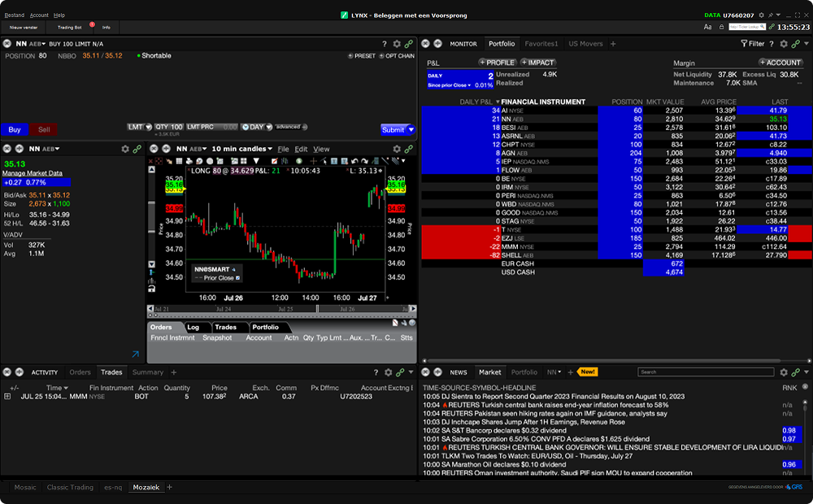Open the Submit button dropdown arrow

(411, 129)
